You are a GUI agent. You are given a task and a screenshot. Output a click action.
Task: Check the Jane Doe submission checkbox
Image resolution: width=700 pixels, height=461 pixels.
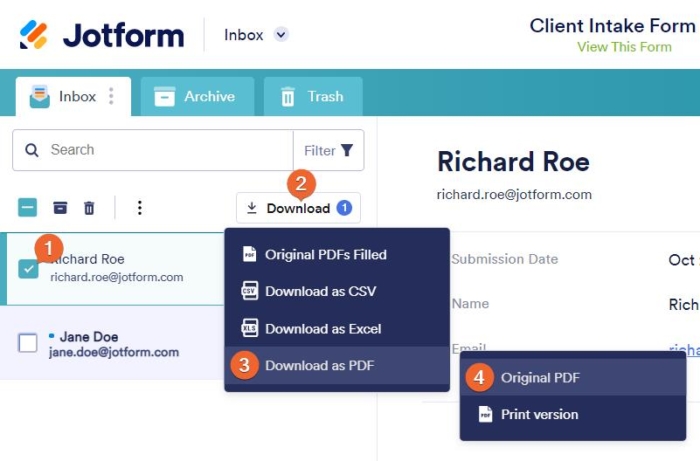pos(28,343)
